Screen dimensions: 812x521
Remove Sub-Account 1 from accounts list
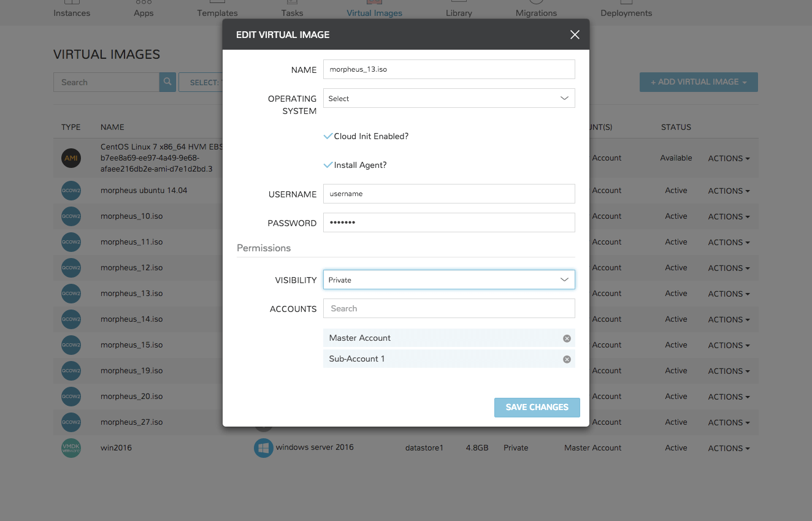tap(567, 359)
